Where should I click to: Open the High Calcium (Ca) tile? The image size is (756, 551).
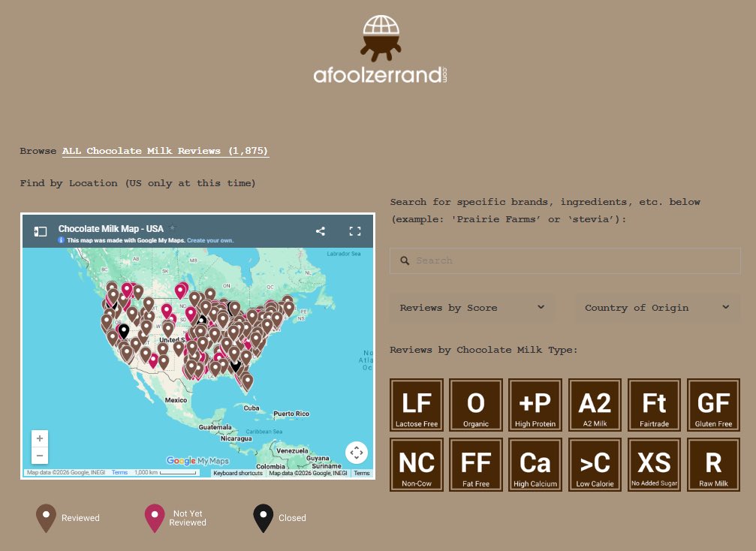pos(535,465)
